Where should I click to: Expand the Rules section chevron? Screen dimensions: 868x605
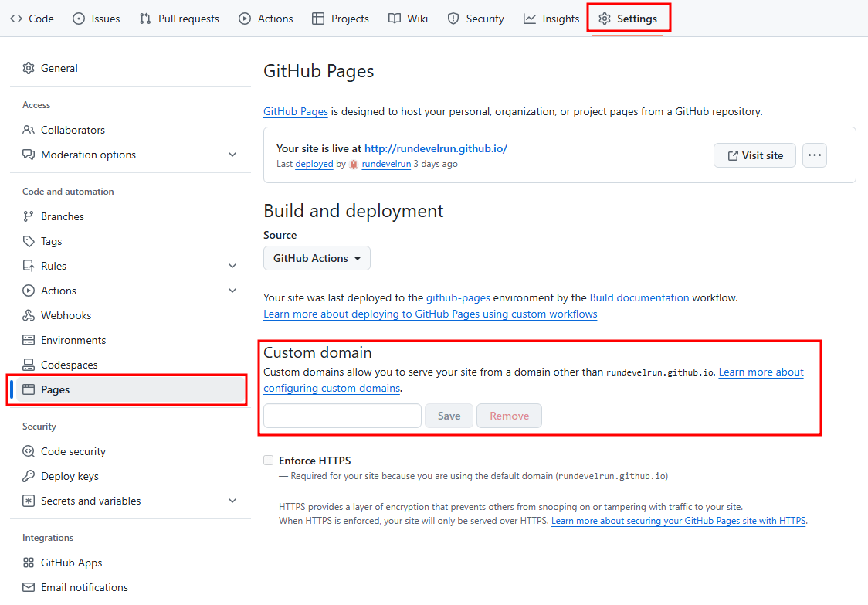(232, 266)
